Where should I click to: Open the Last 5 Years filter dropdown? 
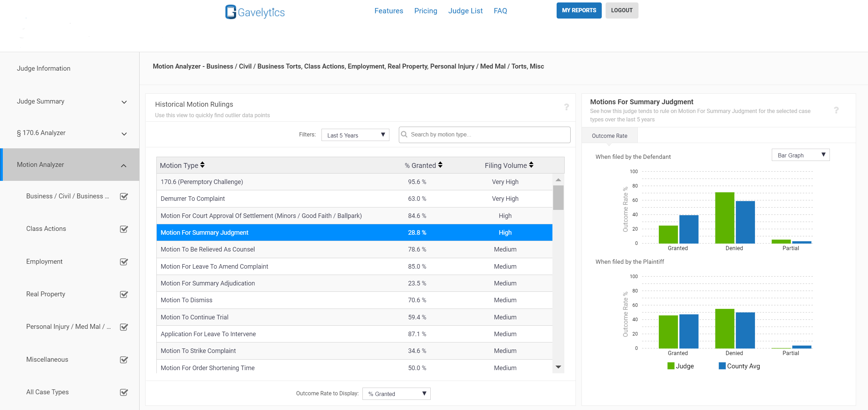(355, 135)
